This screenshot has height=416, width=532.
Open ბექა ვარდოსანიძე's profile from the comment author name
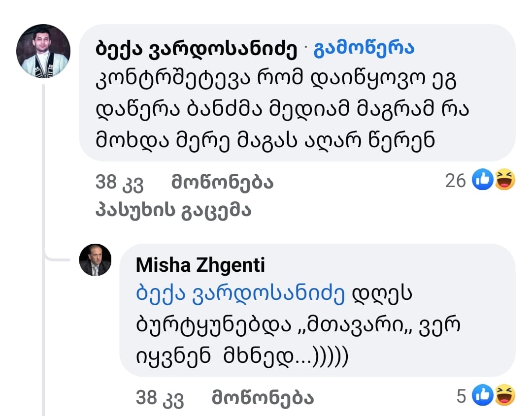point(197,48)
